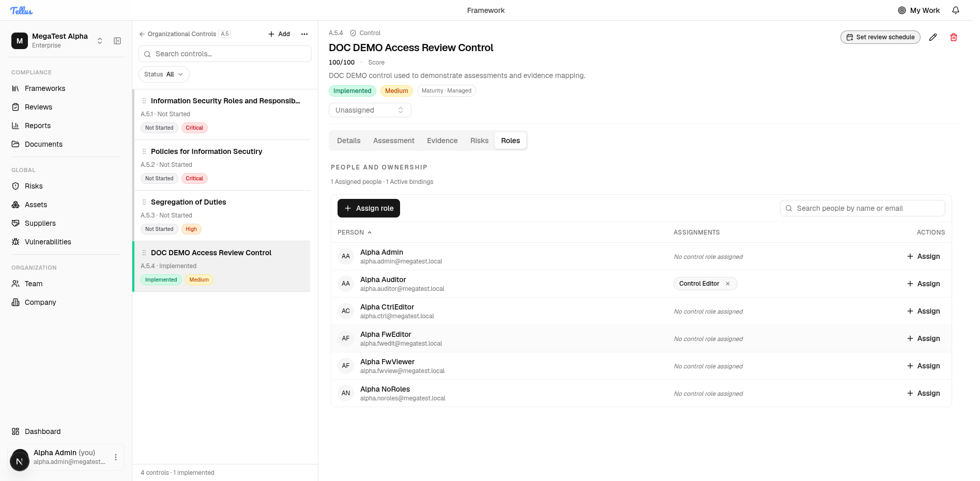The image size is (980, 481).
Task: Open Frameworks in sidebar
Action: click(x=66, y=88)
